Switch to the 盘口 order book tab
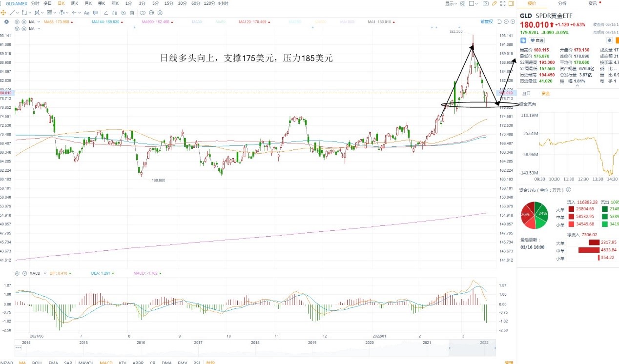The width and height of the screenshot is (619, 364). 526,93
